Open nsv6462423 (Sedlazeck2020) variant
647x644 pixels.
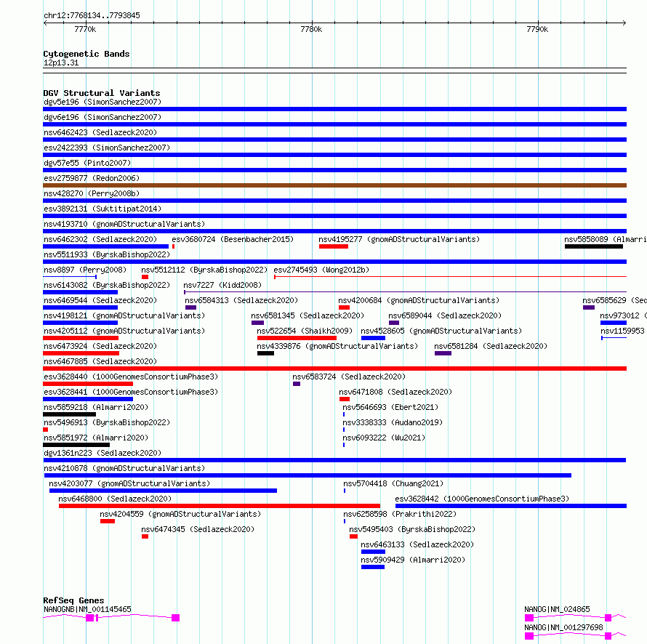point(100,132)
